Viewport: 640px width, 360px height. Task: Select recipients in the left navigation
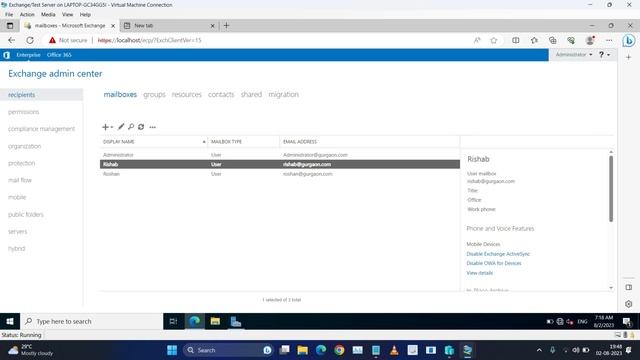tap(41, 95)
